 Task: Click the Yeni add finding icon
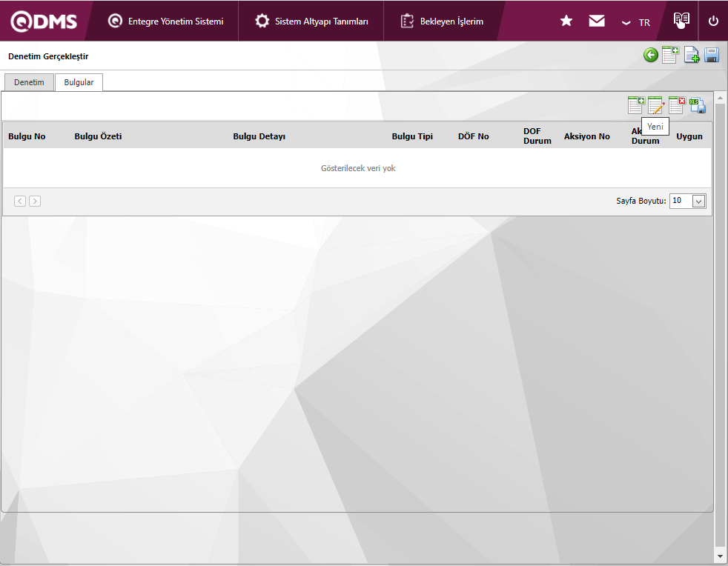[636, 105]
